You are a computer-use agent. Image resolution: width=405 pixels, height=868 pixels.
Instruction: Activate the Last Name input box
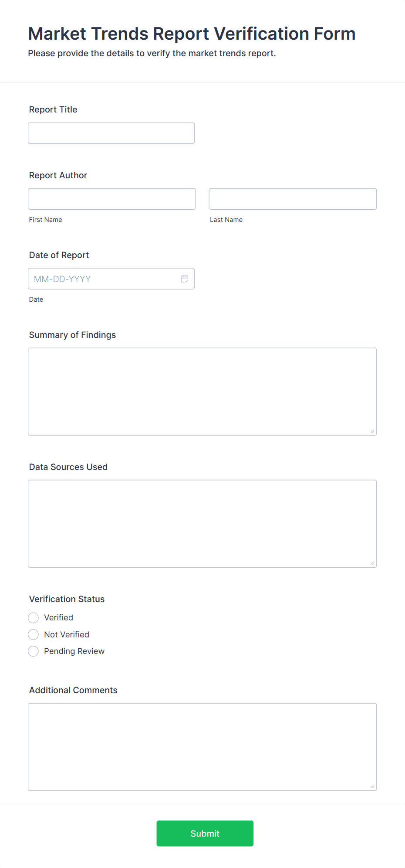(x=293, y=199)
